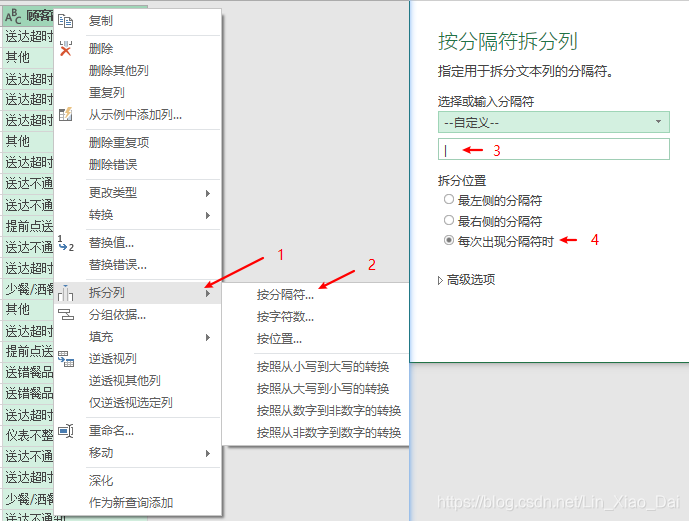The width and height of the screenshot is (689, 521).
Task: Choose 删除重复项 menu entry
Action: 119,142
